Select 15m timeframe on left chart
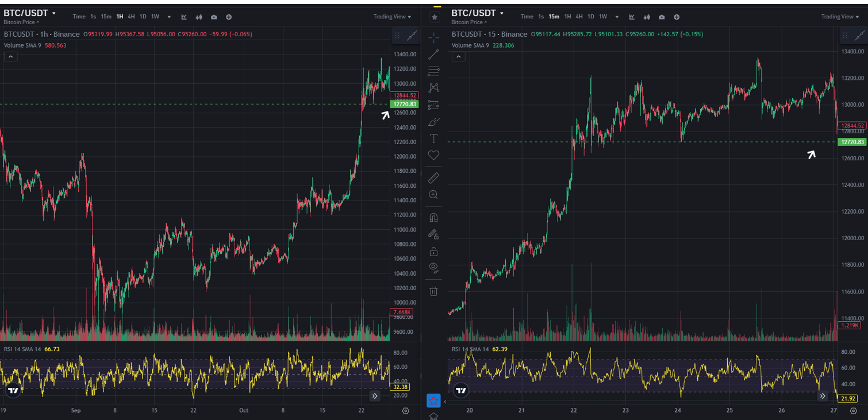This screenshot has height=420, width=868. 106,17
